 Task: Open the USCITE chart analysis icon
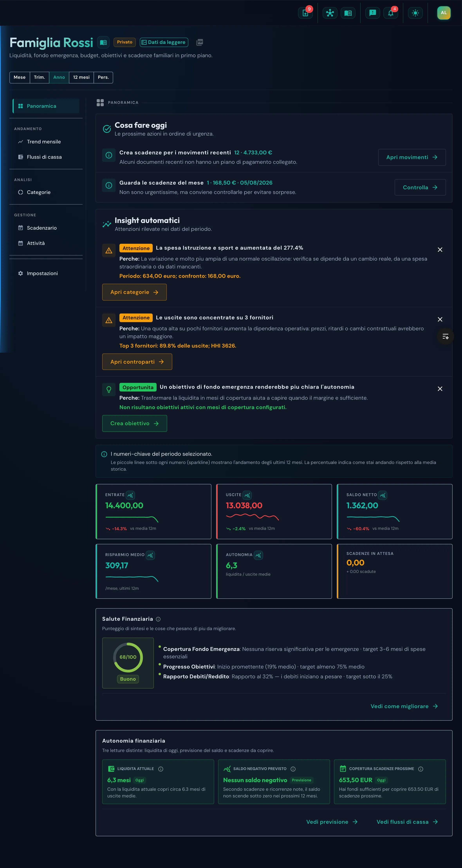[247, 495]
